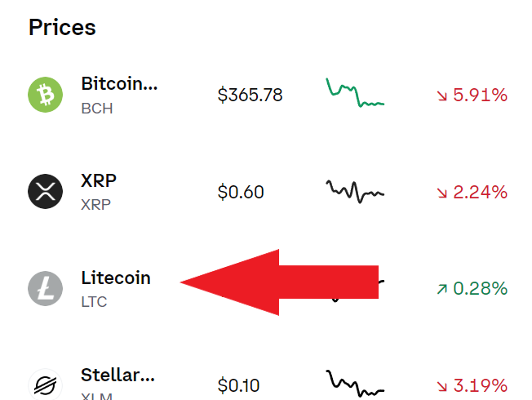This screenshot has width=532, height=400.
Task: Select the Bitcoin Cash asset name
Action: 119,83
